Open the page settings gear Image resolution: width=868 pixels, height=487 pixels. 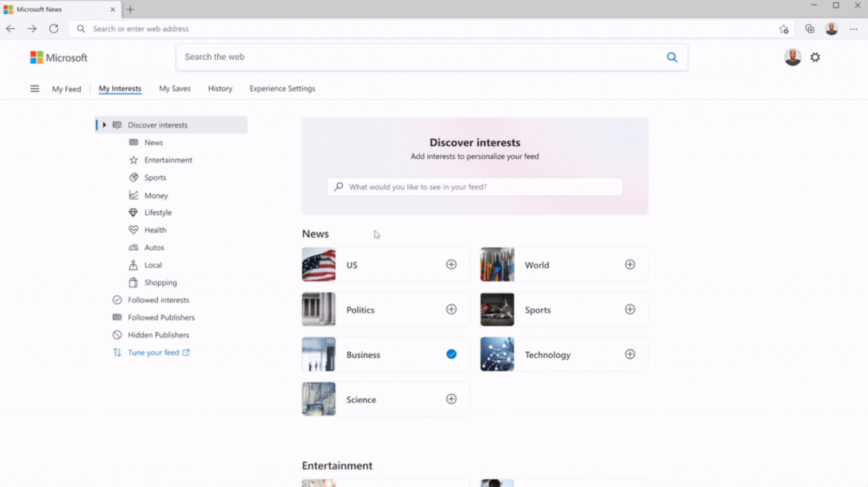pyautogui.click(x=815, y=56)
